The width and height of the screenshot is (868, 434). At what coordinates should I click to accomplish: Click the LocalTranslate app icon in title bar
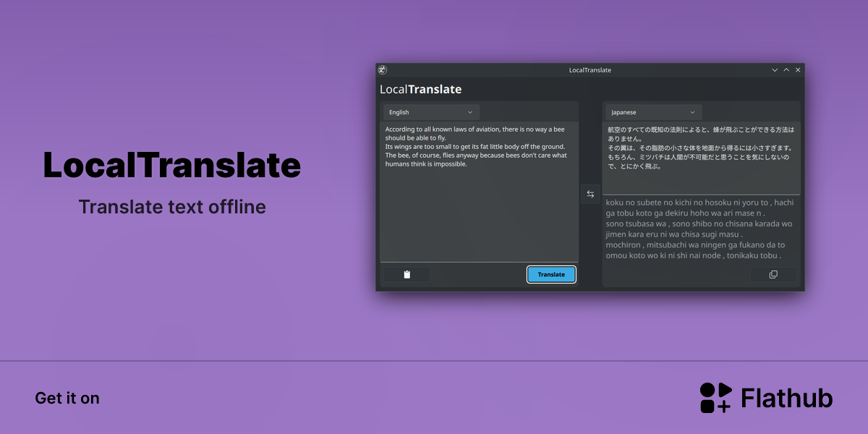(x=383, y=70)
